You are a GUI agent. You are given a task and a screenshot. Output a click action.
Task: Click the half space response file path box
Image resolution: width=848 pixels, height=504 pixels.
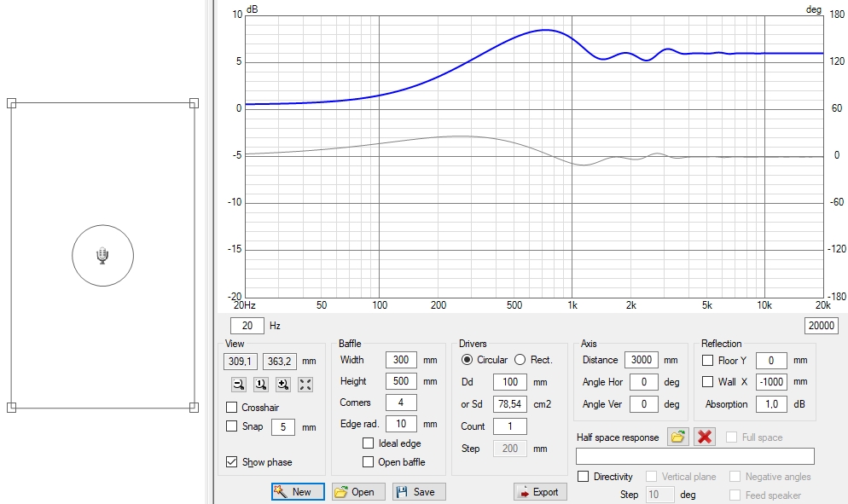695,456
